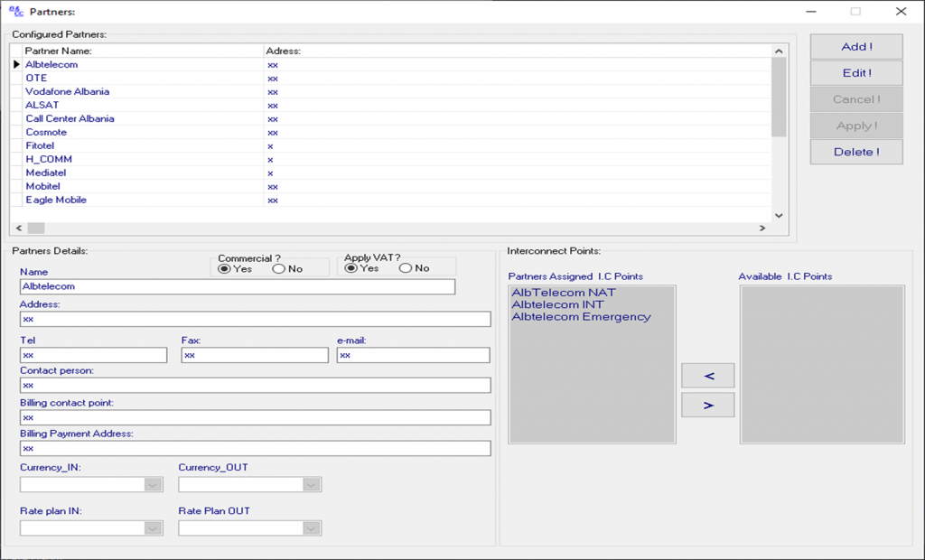The width and height of the screenshot is (925, 560).
Task: Click the partners list scroll-down arrow
Action: (779, 215)
